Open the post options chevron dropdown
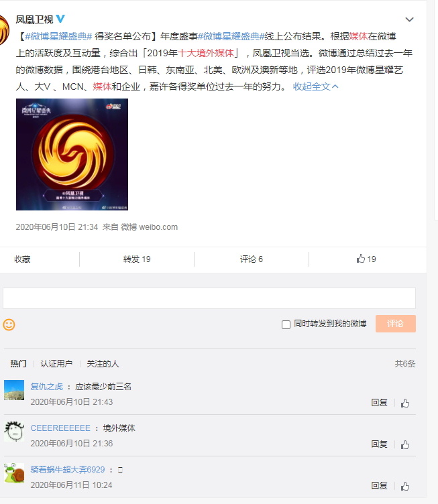 [x=409, y=19]
